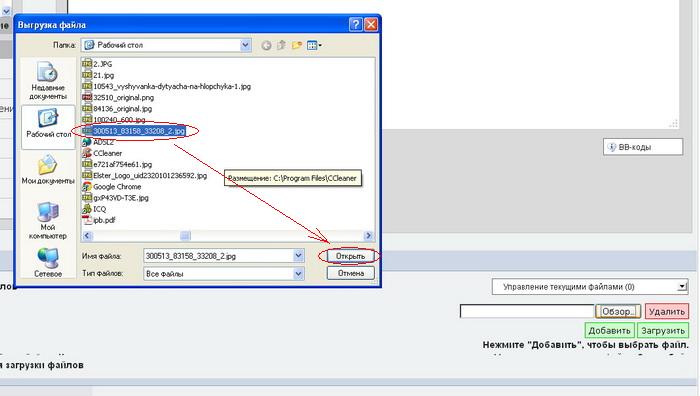Click the horizontal scrollbar right arrow

[368, 235]
